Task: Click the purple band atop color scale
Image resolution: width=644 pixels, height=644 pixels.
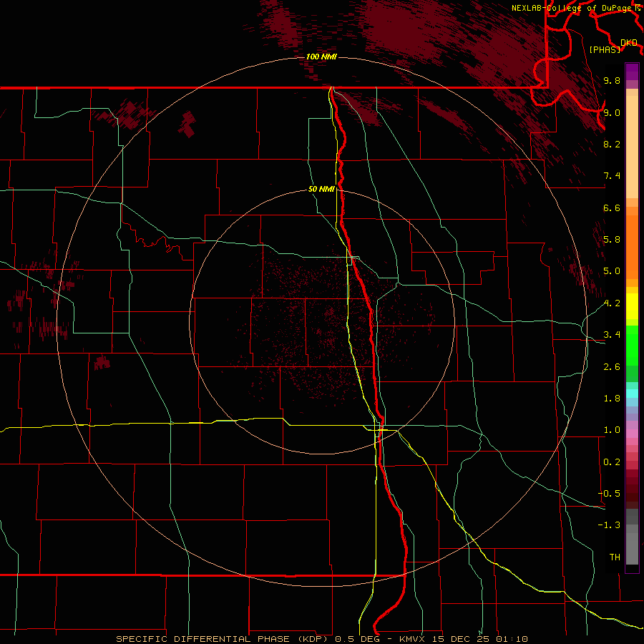Action: point(632,72)
